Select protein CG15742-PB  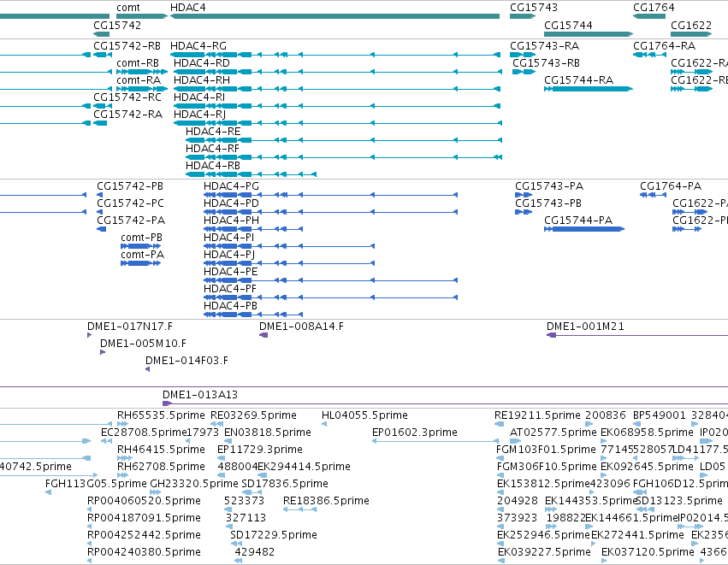coord(130,186)
